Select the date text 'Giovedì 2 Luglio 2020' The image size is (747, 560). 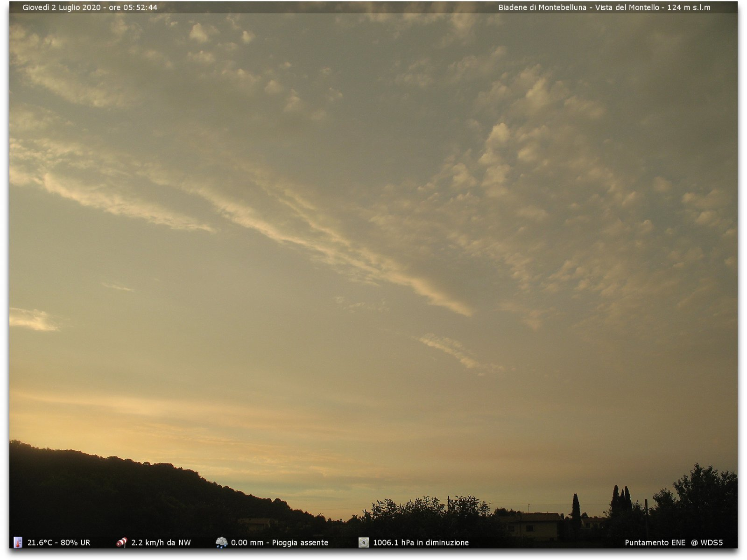[x=62, y=7]
